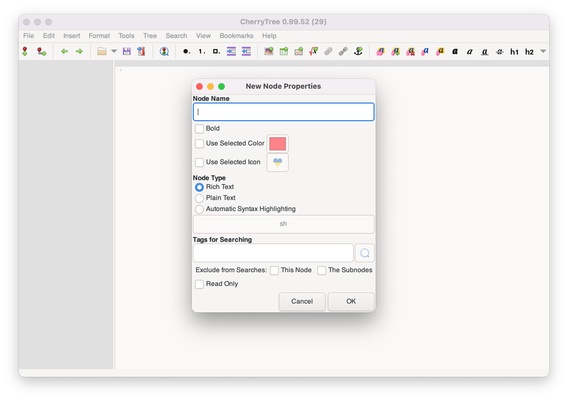Apply the h1 heading style
The image size is (568, 400).
click(x=514, y=51)
